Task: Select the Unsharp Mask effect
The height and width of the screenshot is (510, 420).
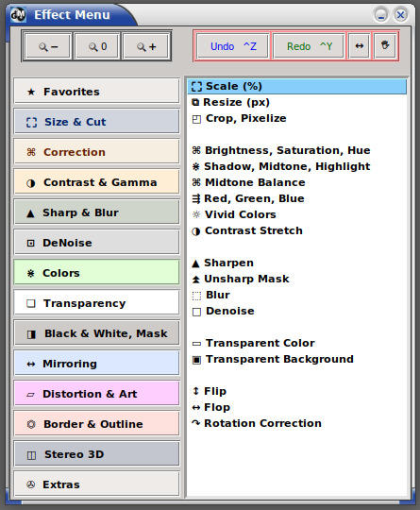Action: [x=296, y=279]
